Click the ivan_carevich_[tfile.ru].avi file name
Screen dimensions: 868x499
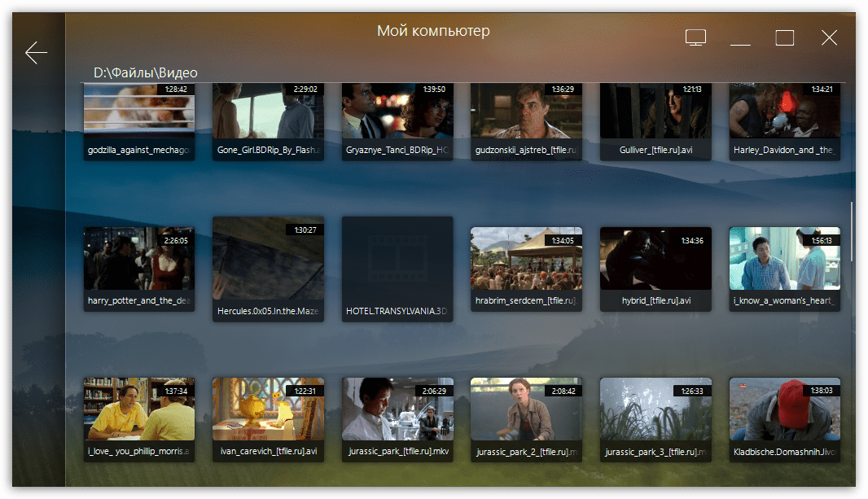point(269,452)
